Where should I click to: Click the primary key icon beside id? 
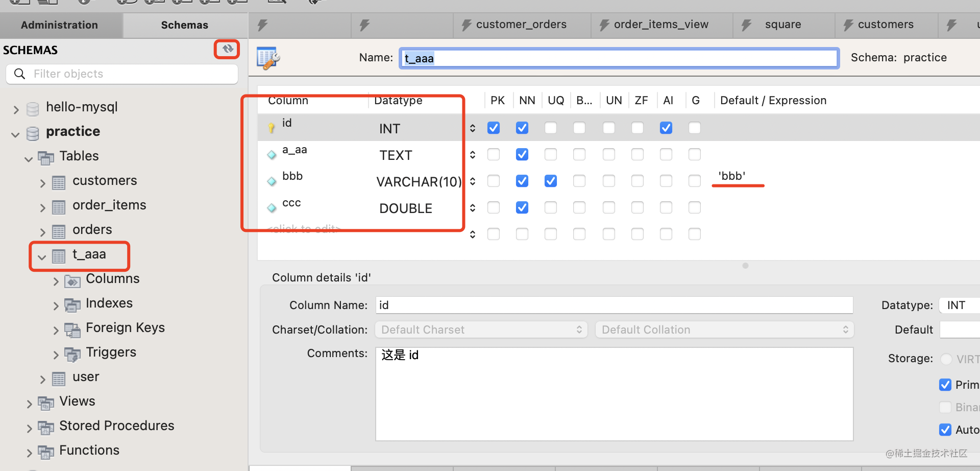272,128
